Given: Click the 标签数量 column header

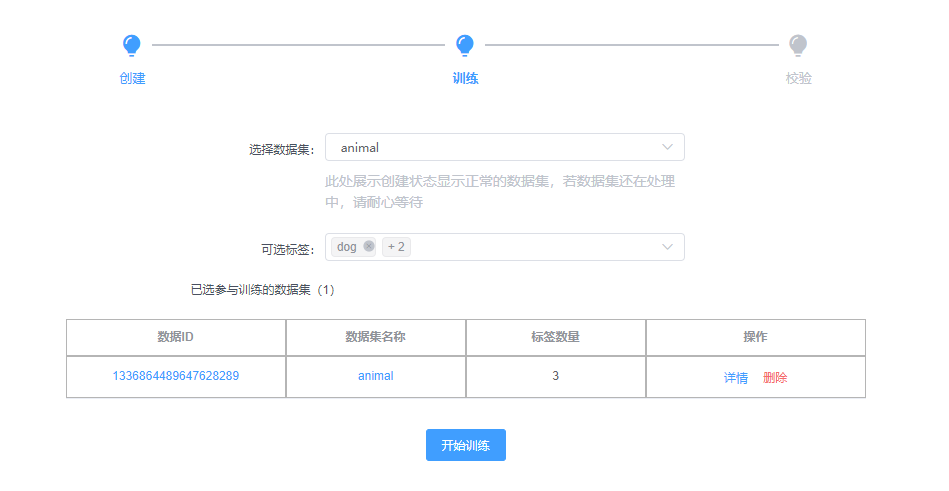Looking at the screenshot, I should tap(556, 337).
